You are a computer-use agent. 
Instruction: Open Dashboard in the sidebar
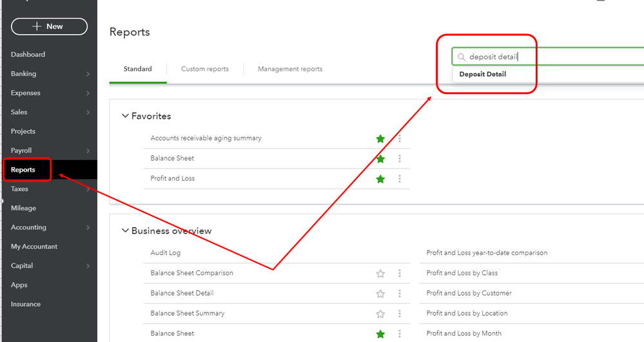[28, 54]
